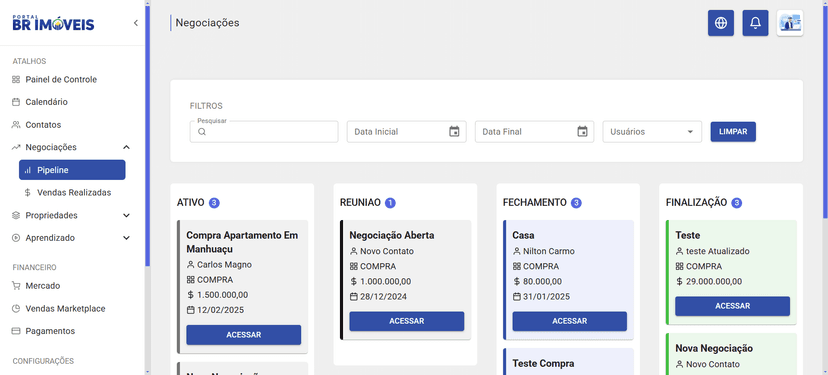Click the FINALIZAÇÃO column count badge

coord(737,202)
